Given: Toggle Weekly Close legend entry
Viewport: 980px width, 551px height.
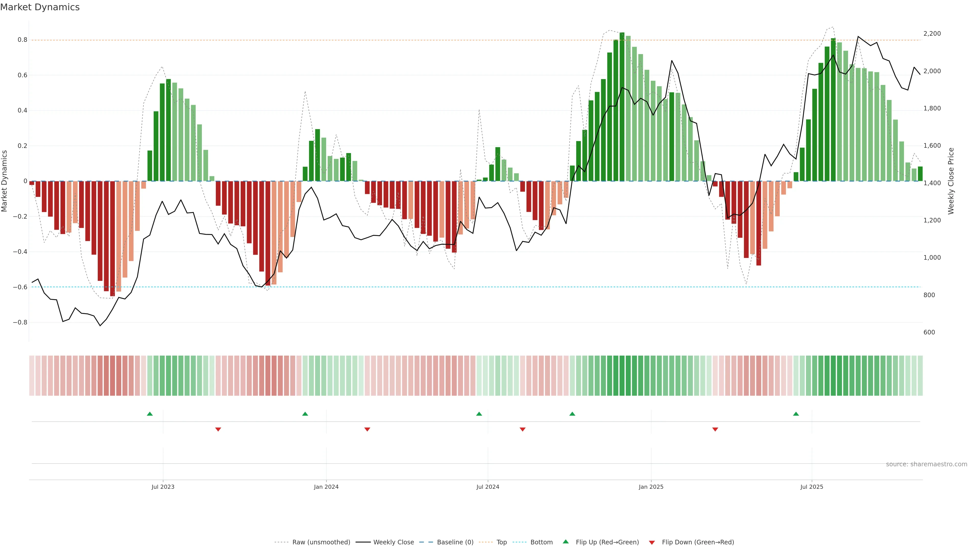Looking at the screenshot, I should [x=393, y=542].
